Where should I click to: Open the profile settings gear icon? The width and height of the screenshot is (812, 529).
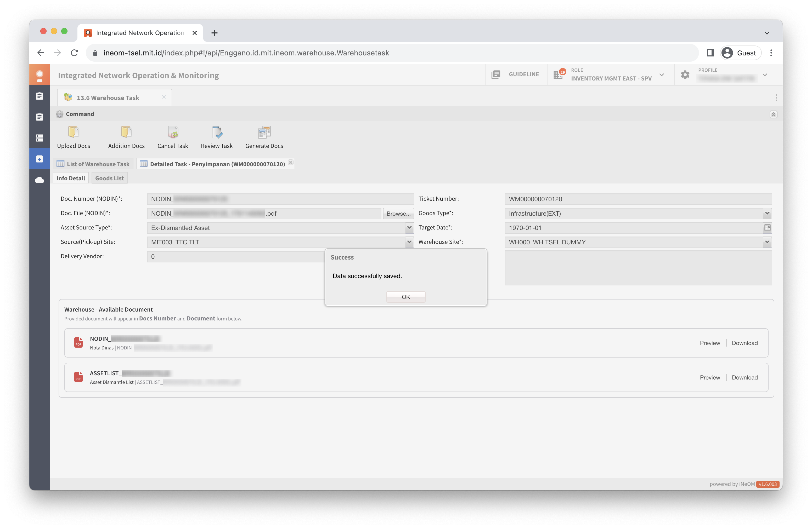pos(685,75)
